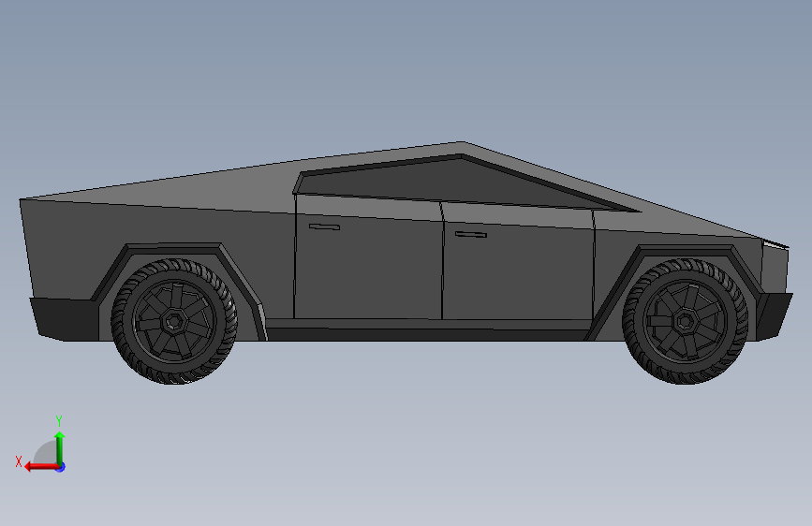The height and width of the screenshot is (526, 812).
Task: Click the front door handle
Action: (471, 235)
